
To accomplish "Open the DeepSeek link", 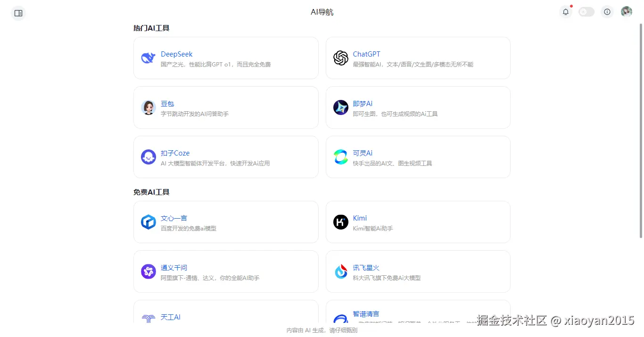I will 176,54.
